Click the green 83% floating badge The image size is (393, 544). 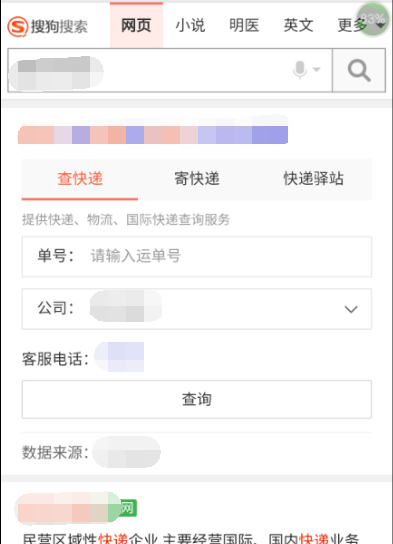click(x=374, y=19)
